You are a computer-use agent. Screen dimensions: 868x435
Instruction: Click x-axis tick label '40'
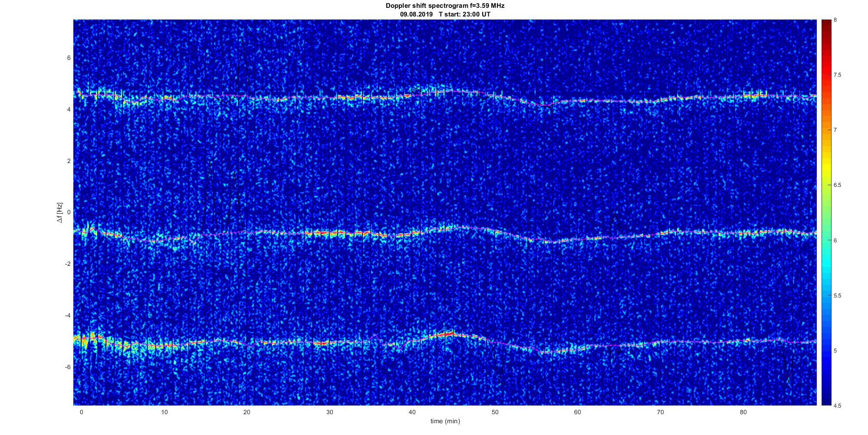[412, 412]
